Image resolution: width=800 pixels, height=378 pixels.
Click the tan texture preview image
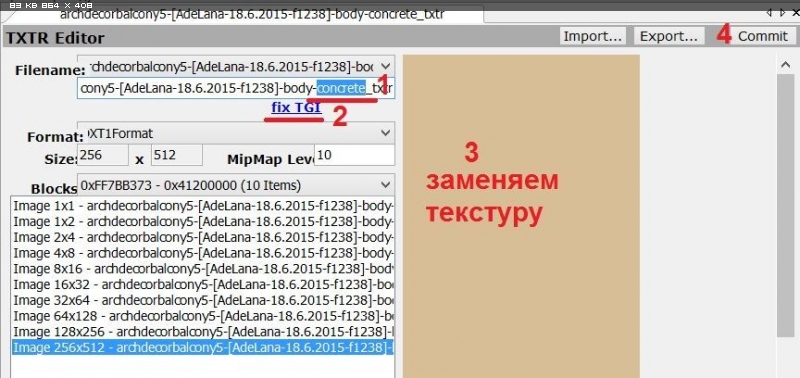[x=521, y=216]
